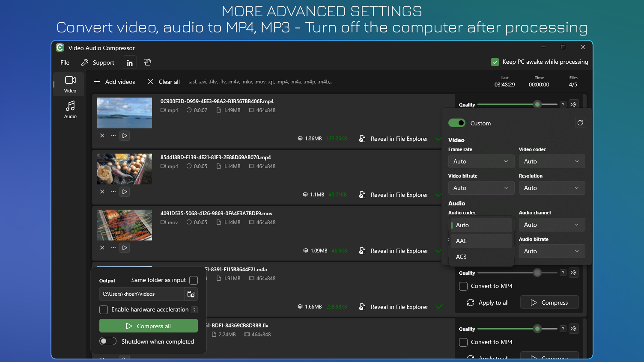Play the 0C900F3D video preview
The image size is (644, 362).
coord(125,136)
